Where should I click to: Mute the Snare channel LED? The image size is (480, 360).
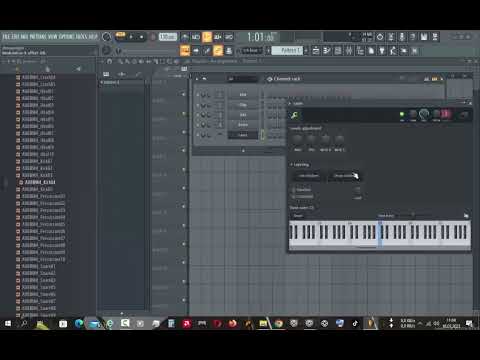[197, 125]
